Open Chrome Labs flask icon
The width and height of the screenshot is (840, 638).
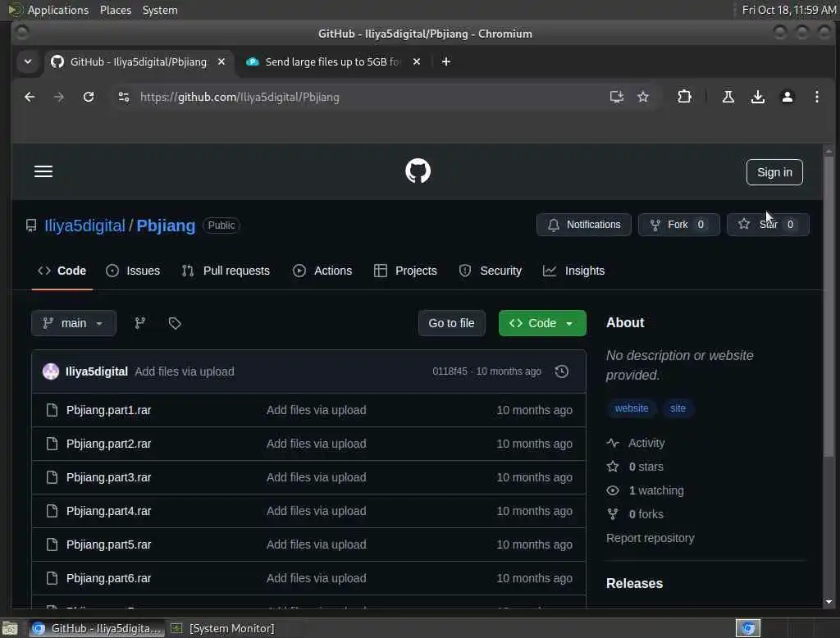(x=728, y=97)
